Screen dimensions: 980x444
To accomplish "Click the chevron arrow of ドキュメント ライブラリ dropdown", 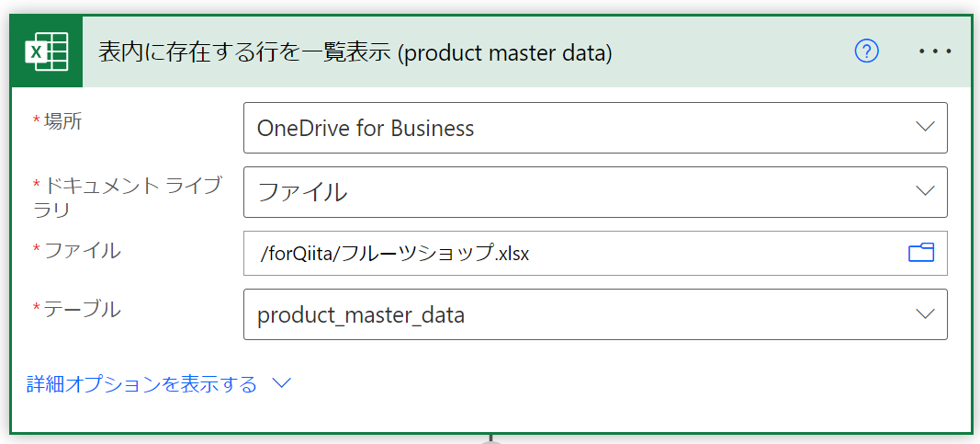I will (x=925, y=191).
